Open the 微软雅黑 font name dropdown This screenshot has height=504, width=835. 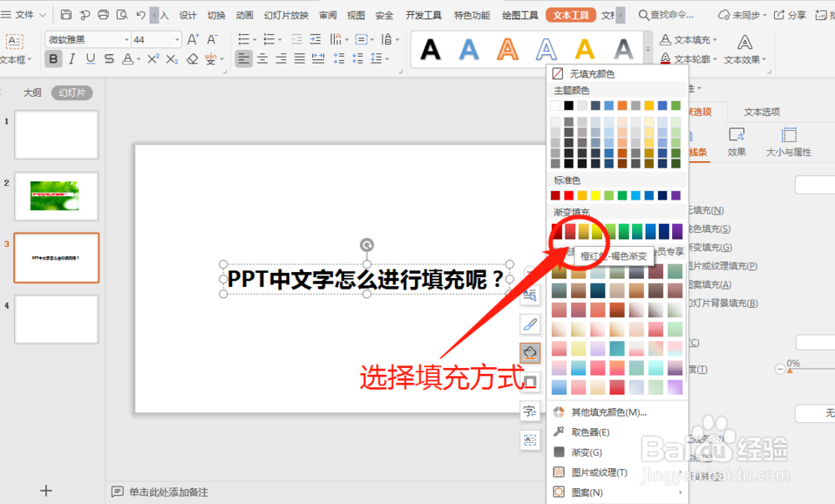127,40
